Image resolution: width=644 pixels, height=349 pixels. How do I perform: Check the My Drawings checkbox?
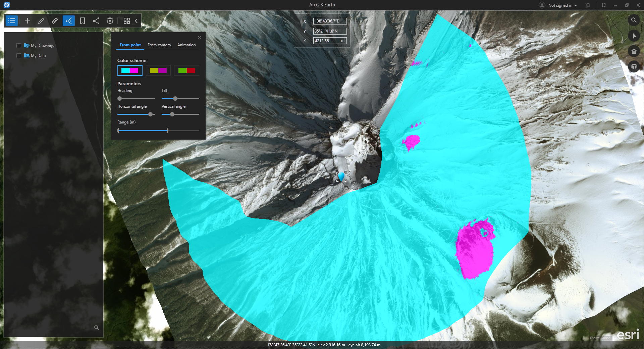(19, 46)
